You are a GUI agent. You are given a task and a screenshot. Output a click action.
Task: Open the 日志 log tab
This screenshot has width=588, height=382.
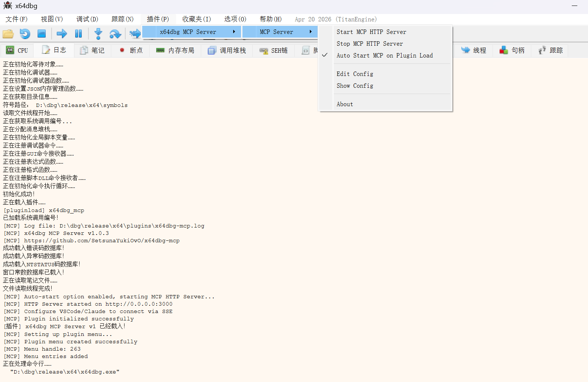coord(54,50)
